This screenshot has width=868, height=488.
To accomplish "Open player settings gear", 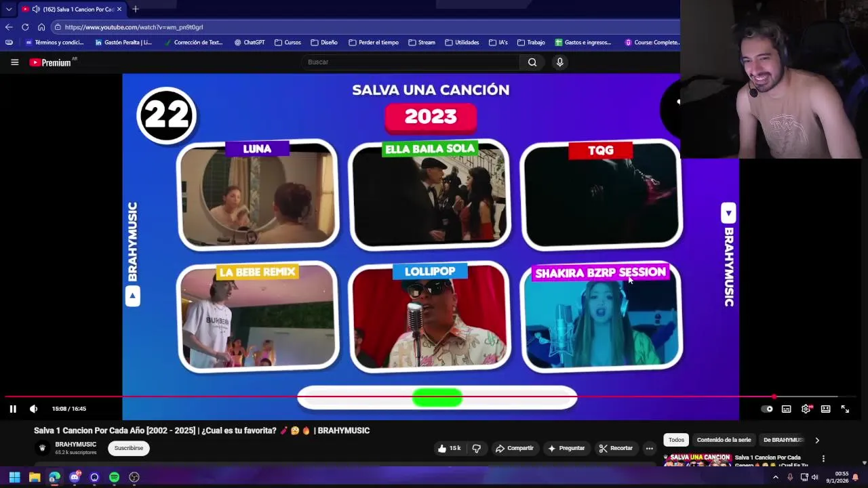I will click(x=806, y=409).
